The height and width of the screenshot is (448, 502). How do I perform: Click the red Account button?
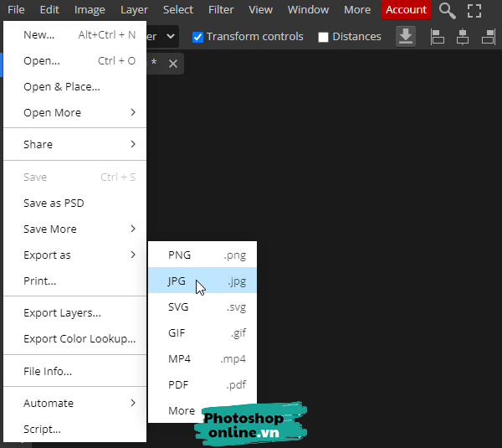(406, 10)
